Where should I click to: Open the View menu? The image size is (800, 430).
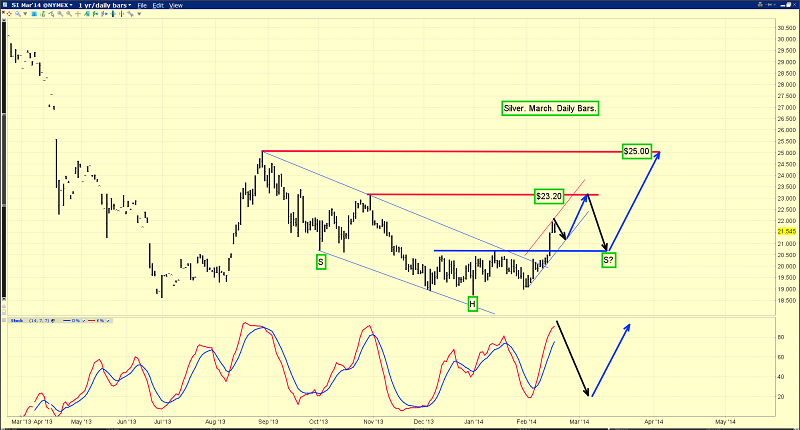pos(176,5)
